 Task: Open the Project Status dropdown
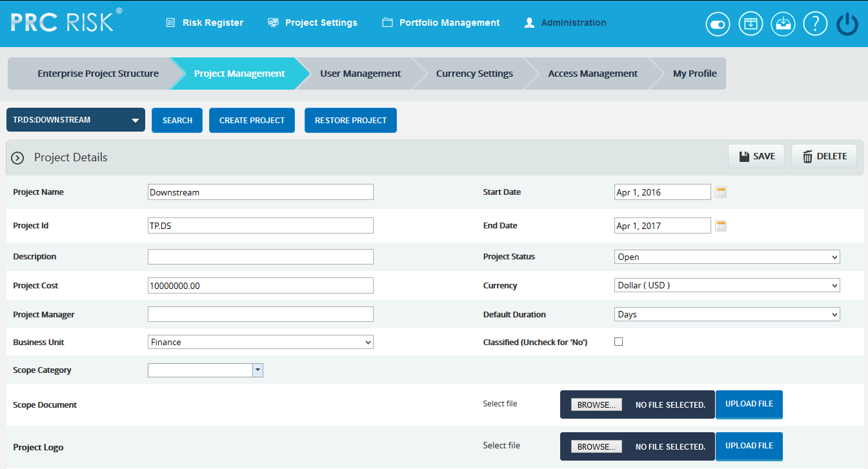coord(727,257)
